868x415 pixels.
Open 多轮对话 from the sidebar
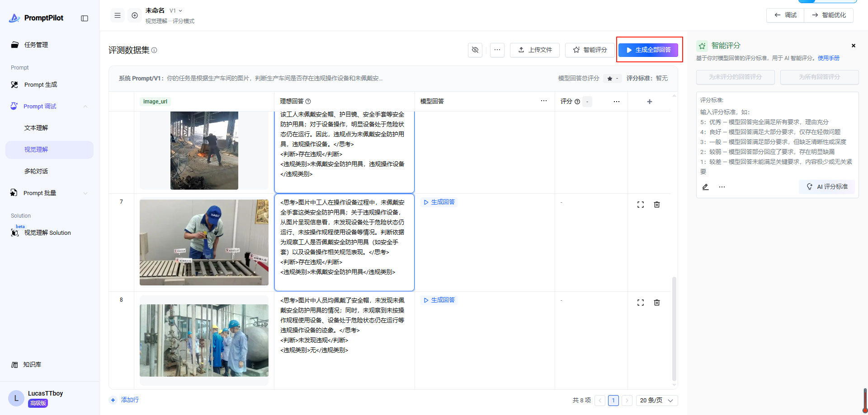coord(36,172)
